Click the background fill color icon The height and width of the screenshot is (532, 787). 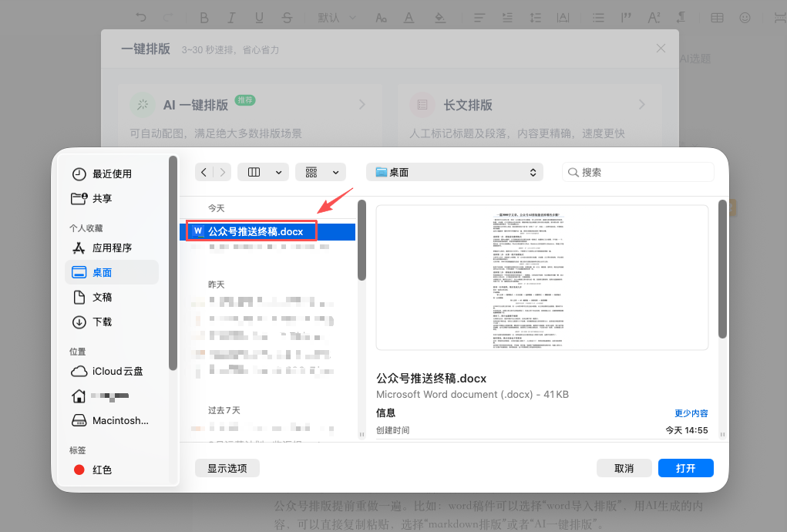coord(439,18)
